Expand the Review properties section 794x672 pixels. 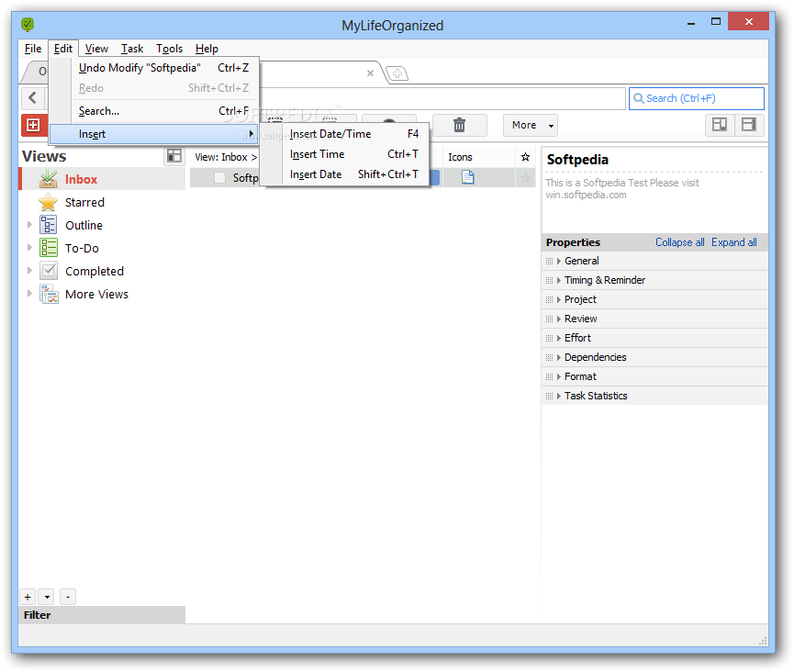tap(558, 319)
